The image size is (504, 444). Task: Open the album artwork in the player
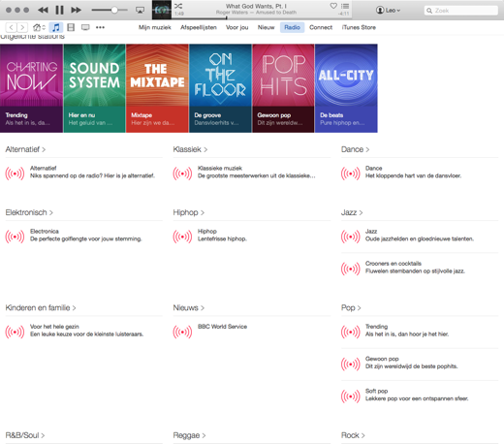162,10
